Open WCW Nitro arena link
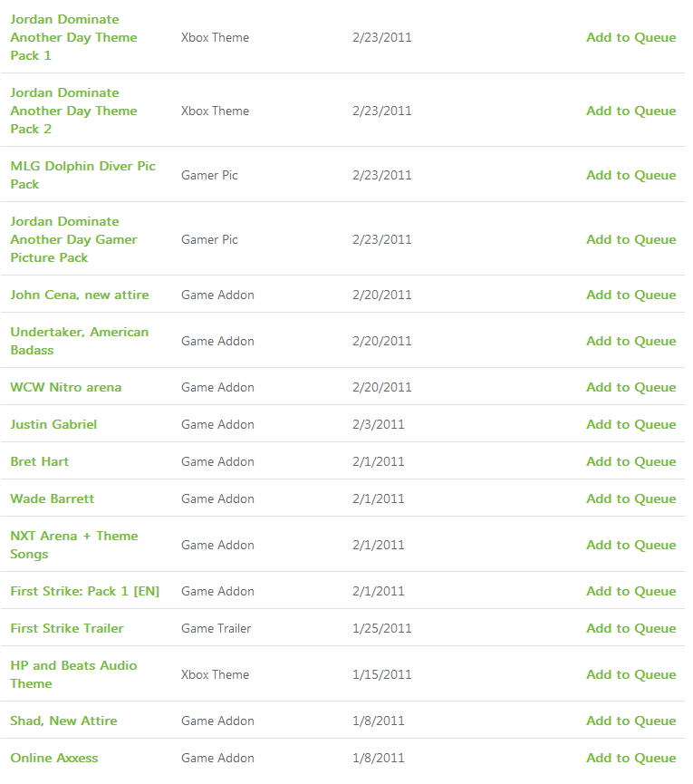Image resolution: width=693 pixels, height=784 pixels. tap(66, 388)
